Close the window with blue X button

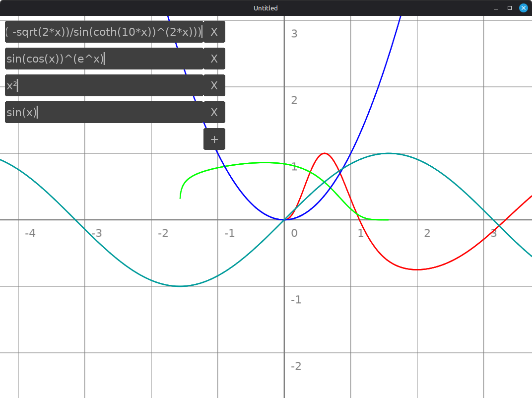(x=523, y=8)
